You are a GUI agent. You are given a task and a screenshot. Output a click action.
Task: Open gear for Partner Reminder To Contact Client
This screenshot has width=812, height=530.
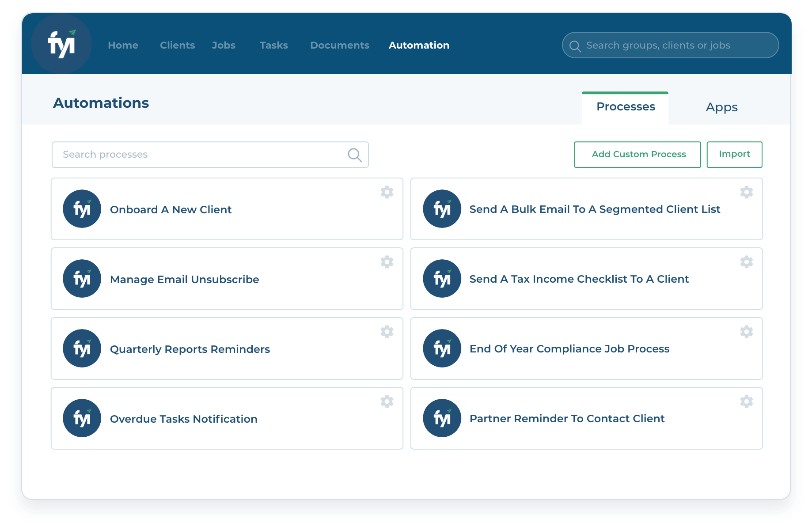click(x=747, y=401)
